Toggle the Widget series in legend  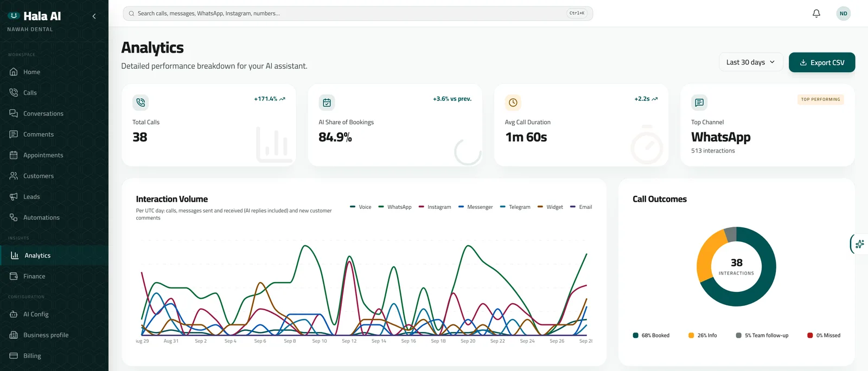click(550, 207)
